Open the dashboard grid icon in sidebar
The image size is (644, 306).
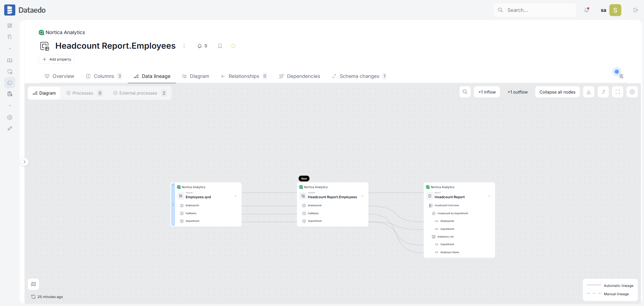pyautogui.click(x=10, y=26)
